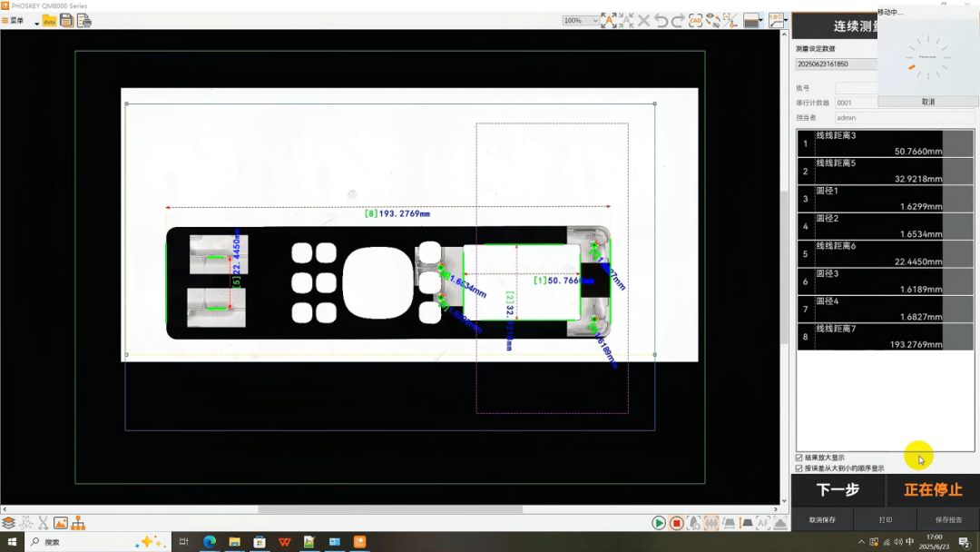The height and width of the screenshot is (552, 980).
Task: Click the image picture icon
Action: (61, 523)
